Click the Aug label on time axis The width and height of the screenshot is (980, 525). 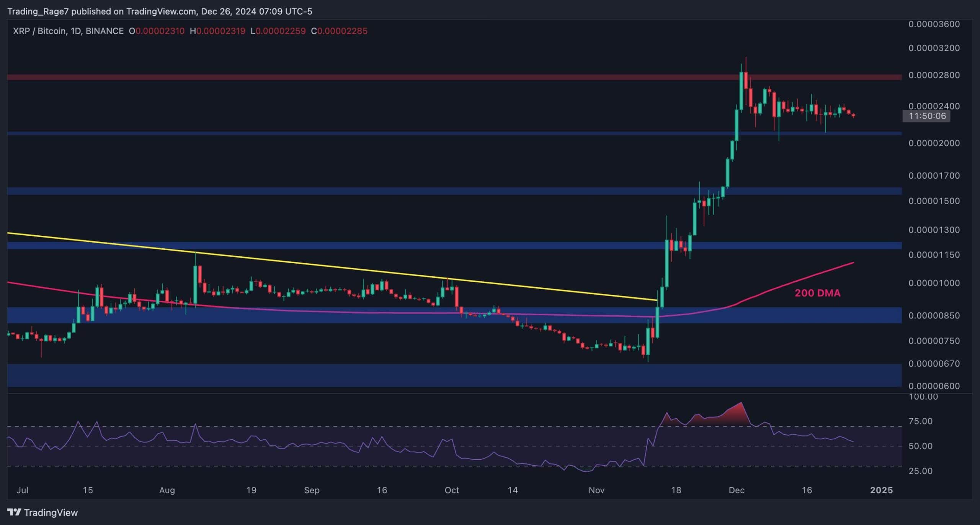[167, 490]
